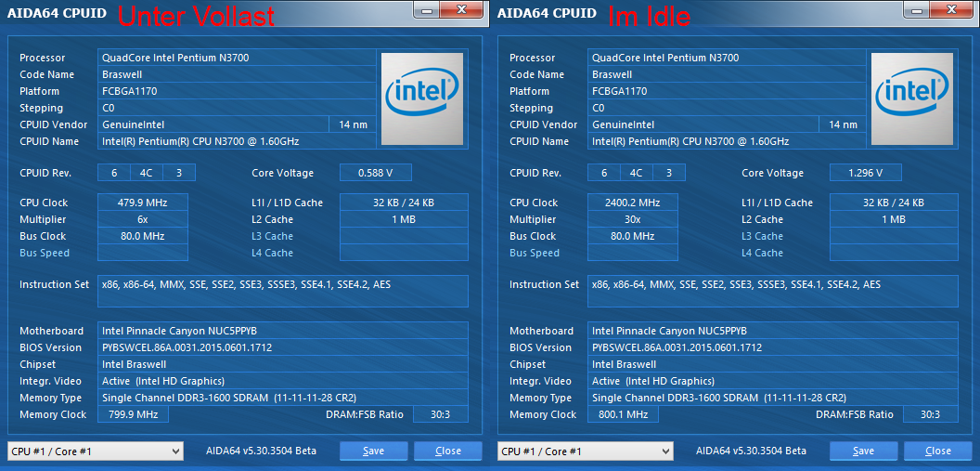Click the 14 nm field in Im Idle window
Screen dimensions: 980x471
tap(844, 124)
